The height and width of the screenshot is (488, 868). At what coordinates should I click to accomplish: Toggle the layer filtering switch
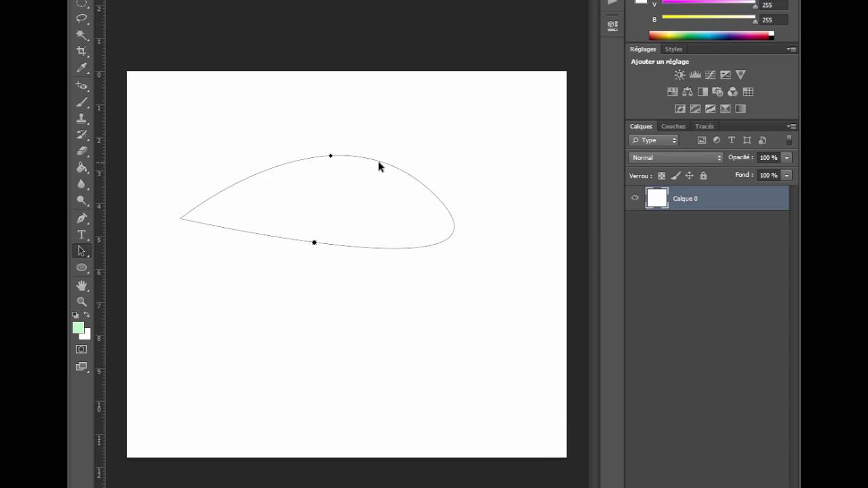click(789, 140)
